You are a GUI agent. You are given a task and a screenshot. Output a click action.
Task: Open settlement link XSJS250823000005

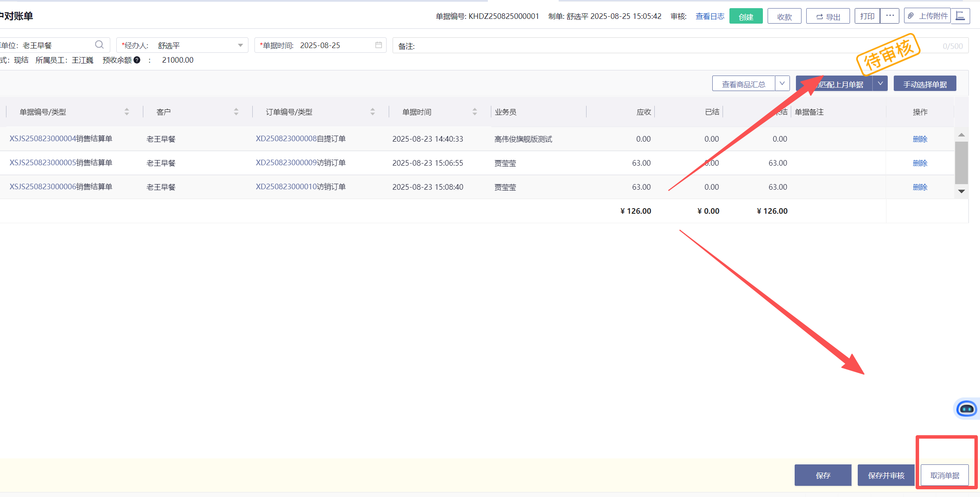pyautogui.click(x=42, y=163)
